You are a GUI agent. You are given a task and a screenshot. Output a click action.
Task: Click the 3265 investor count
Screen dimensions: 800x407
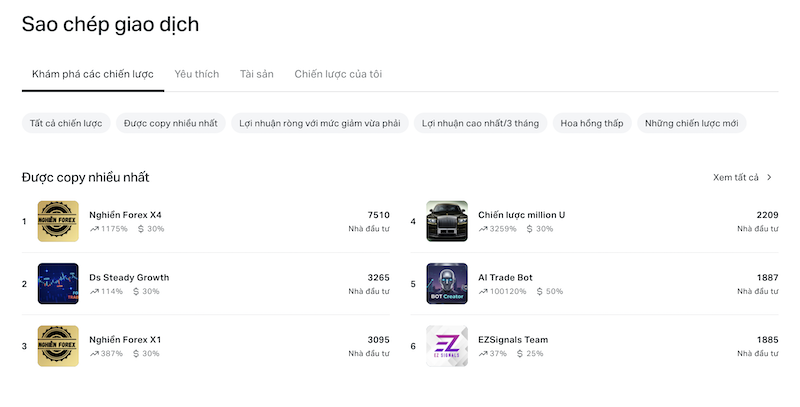379,278
